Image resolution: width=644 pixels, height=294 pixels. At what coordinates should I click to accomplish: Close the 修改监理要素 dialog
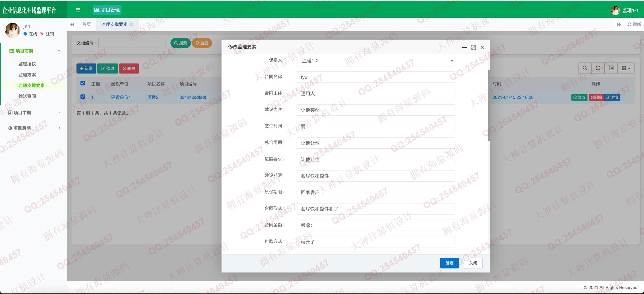tap(482, 47)
